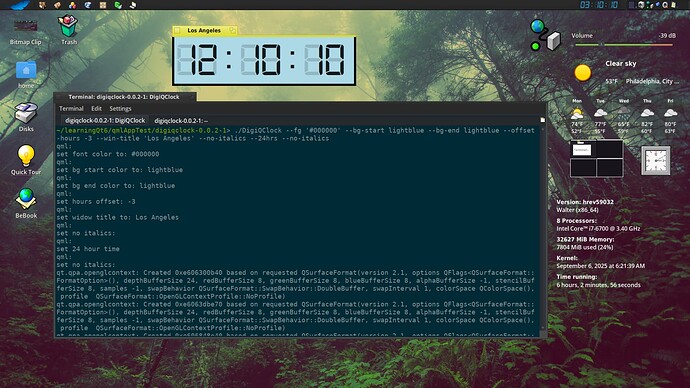Close the Los Angeles clock window

(x=177, y=30)
